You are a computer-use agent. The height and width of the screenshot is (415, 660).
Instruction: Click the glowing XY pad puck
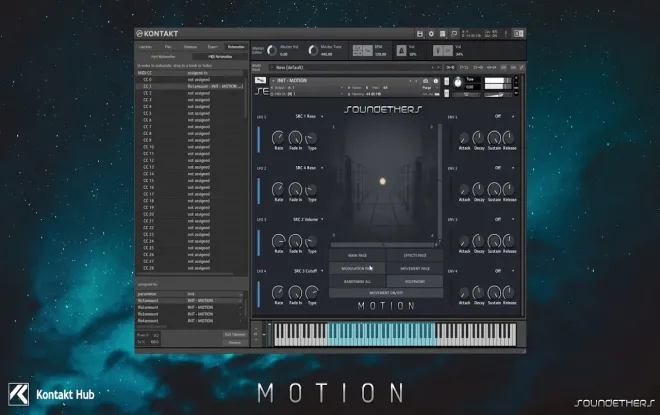(x=383, y=181)
